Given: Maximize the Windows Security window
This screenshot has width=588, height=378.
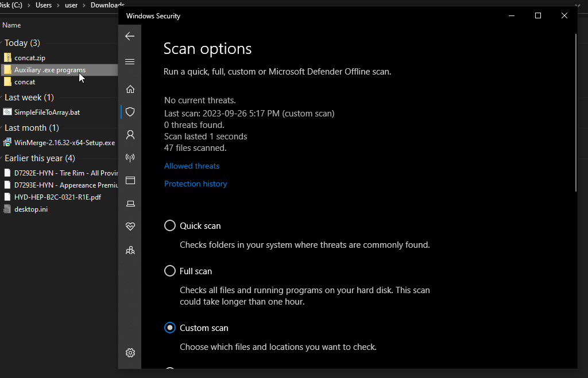Looking at the screenshot, I should (x=537, y=15).
